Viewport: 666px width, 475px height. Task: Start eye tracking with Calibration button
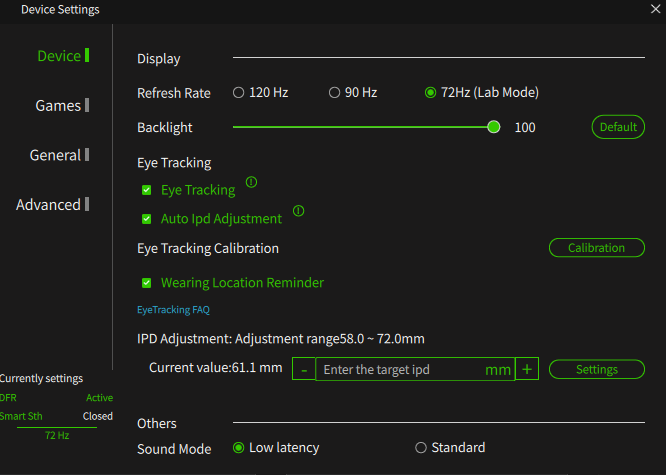coord(597,248)
